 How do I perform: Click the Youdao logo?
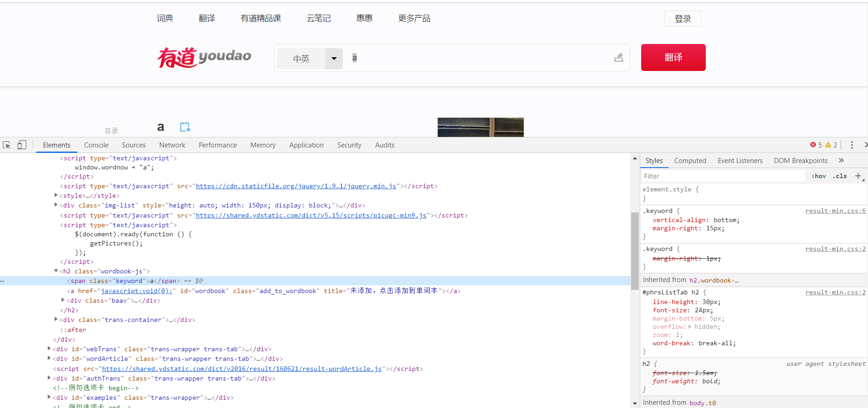coord(204,57)
